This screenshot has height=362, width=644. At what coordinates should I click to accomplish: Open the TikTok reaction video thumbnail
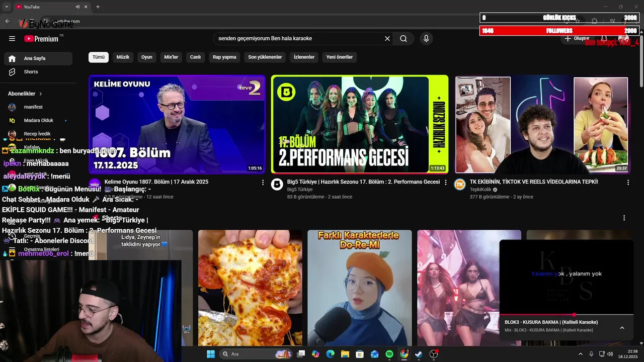coord(542,124)
